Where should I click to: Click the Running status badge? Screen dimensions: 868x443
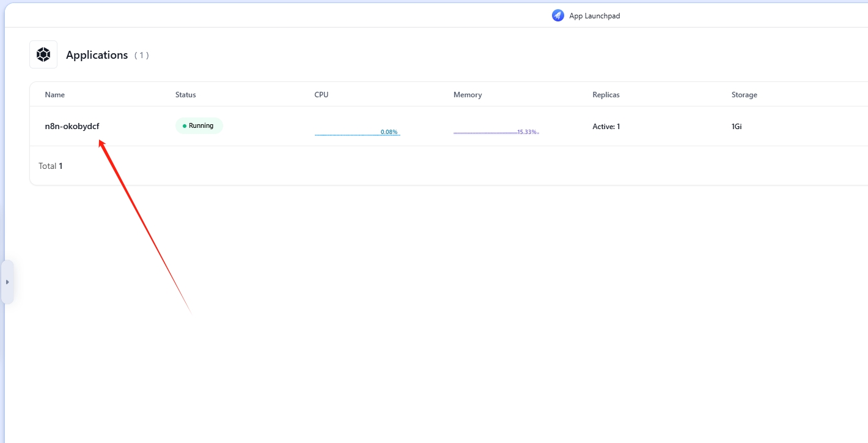tap(199, 126)
